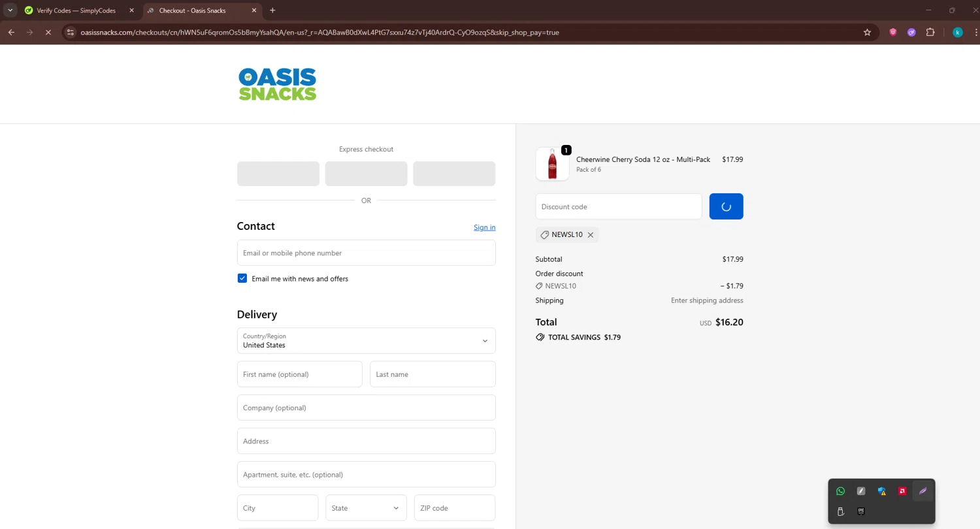Image resolution: width=980 pixels, height=529 pixels.
Task: Click the Cheerwine Cherry Soda product name
Action: [643, 159]
